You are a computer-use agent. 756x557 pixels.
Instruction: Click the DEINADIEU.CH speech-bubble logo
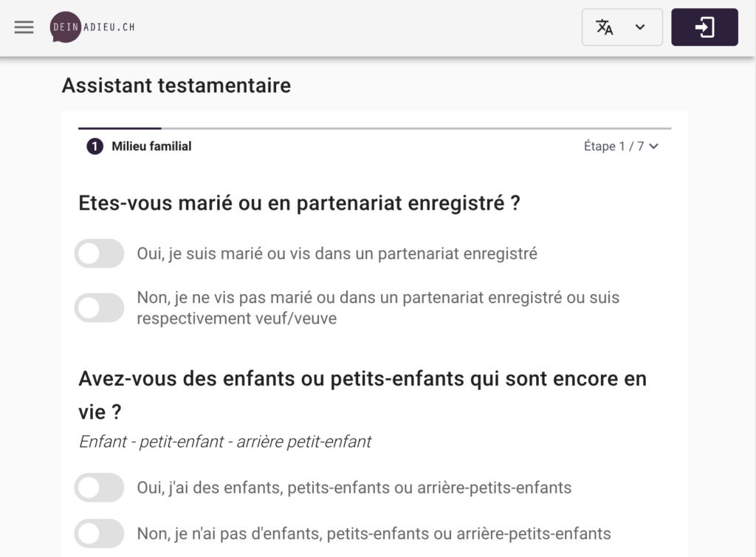(x=63, y=27)
